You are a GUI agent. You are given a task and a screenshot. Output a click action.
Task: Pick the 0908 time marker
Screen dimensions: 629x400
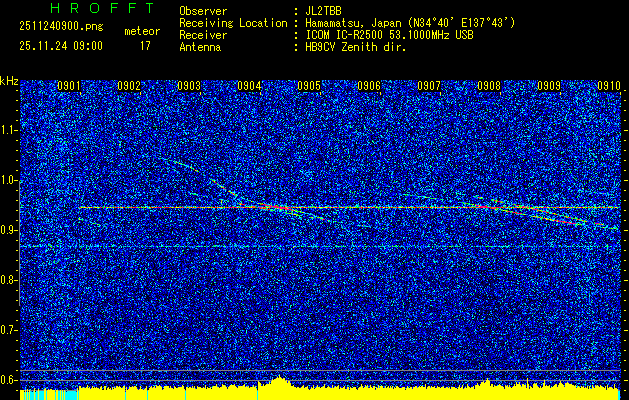[489, 86]
